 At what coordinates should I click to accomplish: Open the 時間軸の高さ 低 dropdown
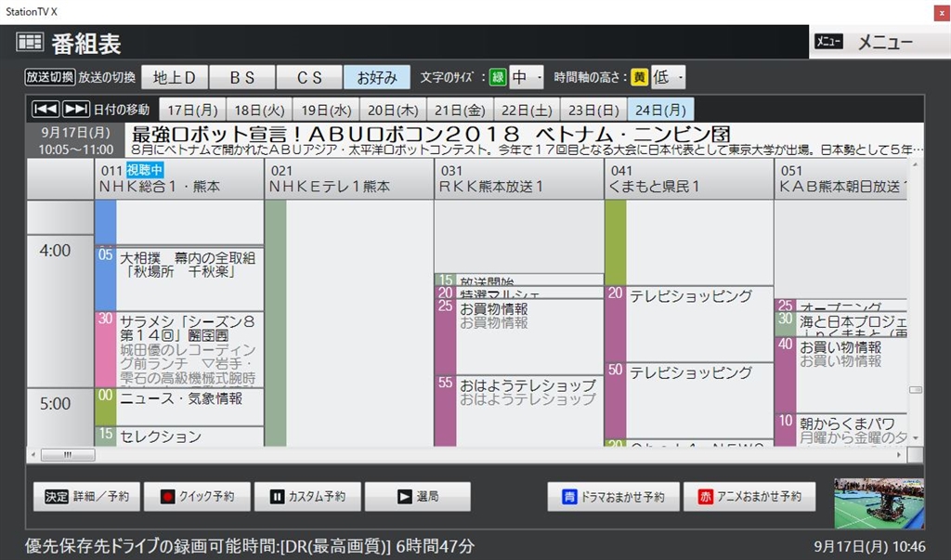[x=668, y=77]
